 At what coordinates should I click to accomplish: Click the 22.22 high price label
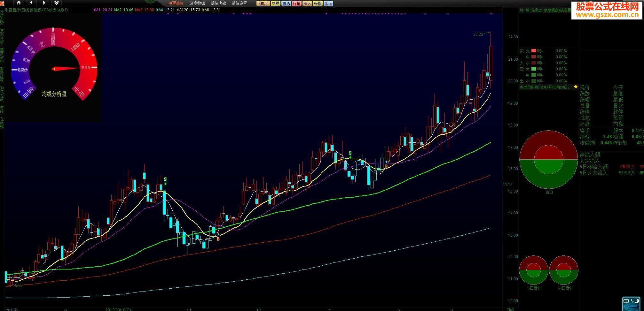point(478,34)
